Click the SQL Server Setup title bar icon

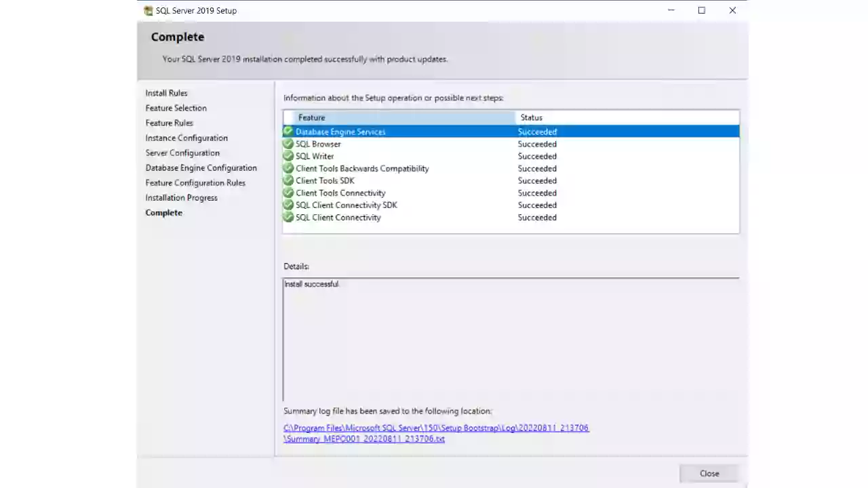[x=149, y=10]
